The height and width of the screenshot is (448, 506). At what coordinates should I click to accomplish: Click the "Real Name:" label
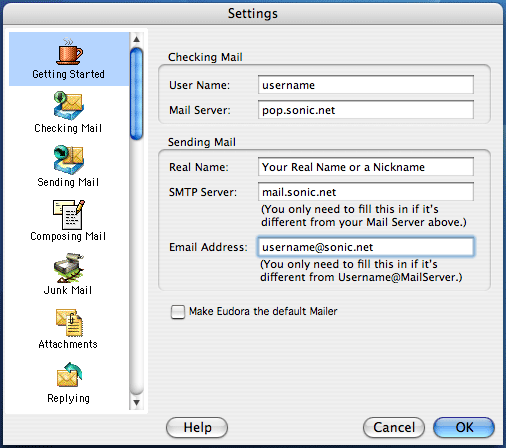coord(199,167)
